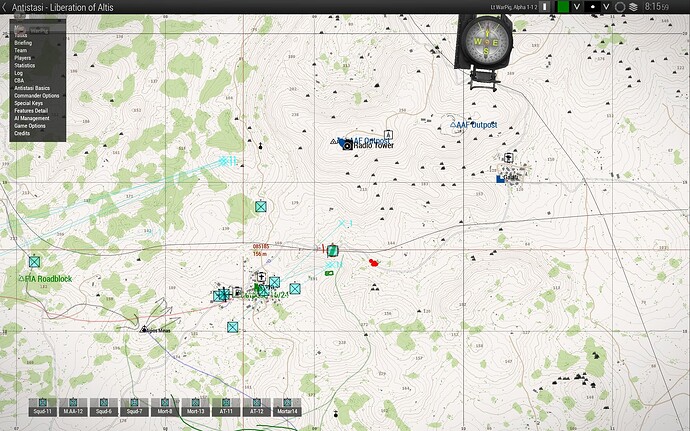Select the M.AA-12 group button

(73, 407)
